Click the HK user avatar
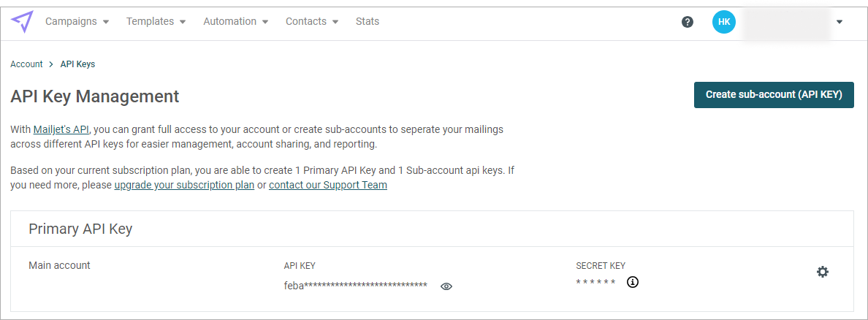Screen dimensions: 868x320 coord(723,22)
